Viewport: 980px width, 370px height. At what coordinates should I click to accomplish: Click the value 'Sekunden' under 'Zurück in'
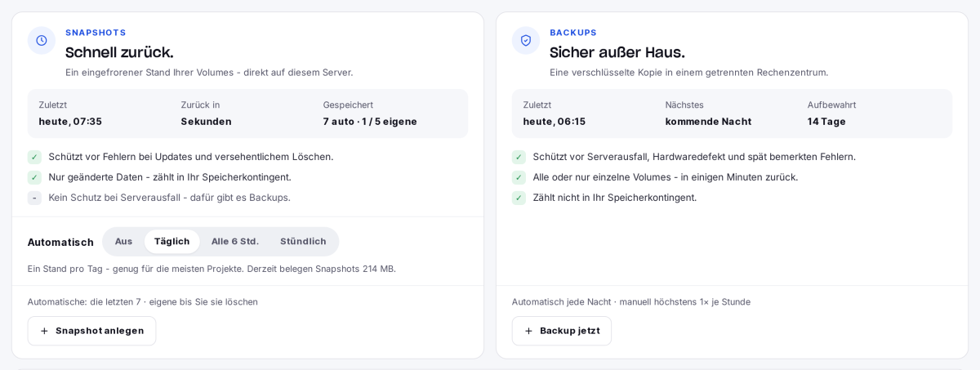click(206, 122)
